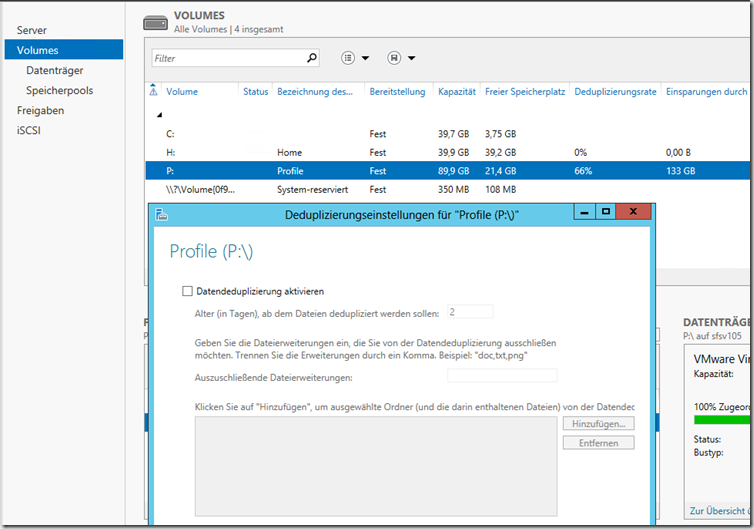754x529 pixels.
Task: Click the save query icon
Action: click(x=394, y=58)
